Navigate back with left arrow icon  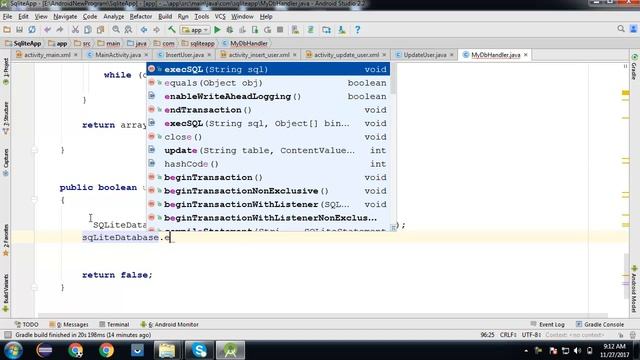144,29
